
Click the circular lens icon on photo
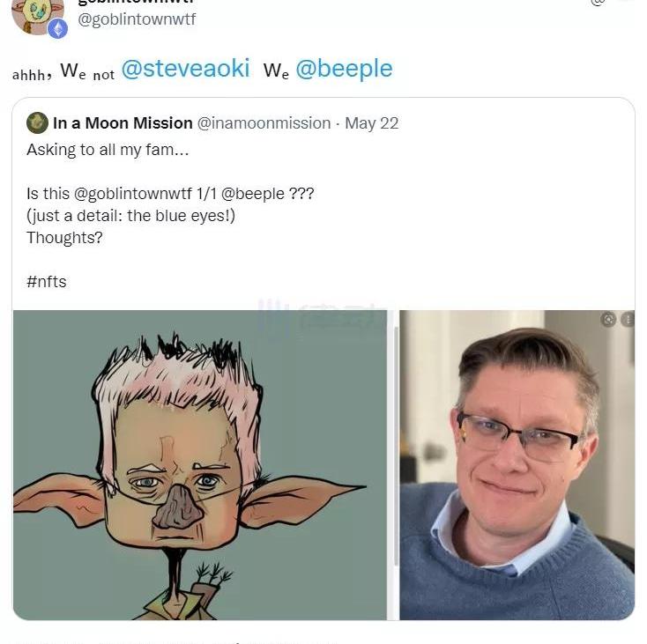click(608, 319)
